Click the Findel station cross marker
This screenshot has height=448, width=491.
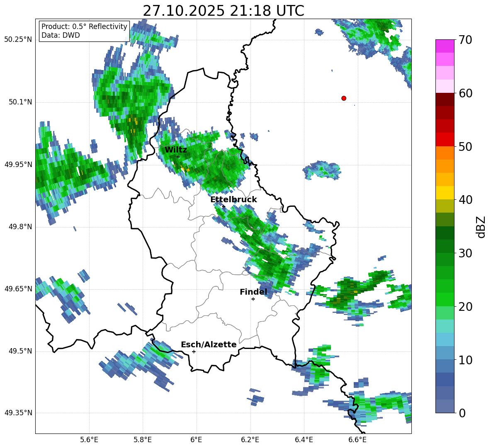(x=253, y=299)
